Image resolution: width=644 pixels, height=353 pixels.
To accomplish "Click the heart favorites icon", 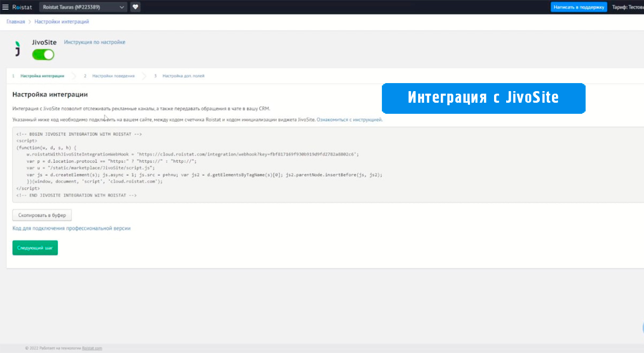I will [135, 7].
